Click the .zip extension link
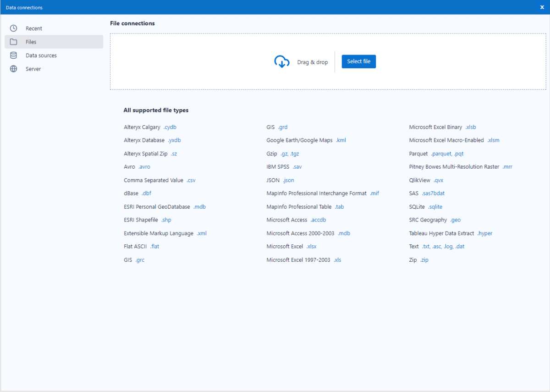Screen dimensions: 550x392 424,259
